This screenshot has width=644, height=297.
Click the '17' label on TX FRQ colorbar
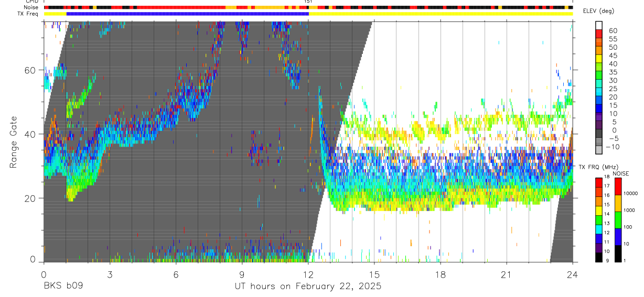tap(607, 186)
